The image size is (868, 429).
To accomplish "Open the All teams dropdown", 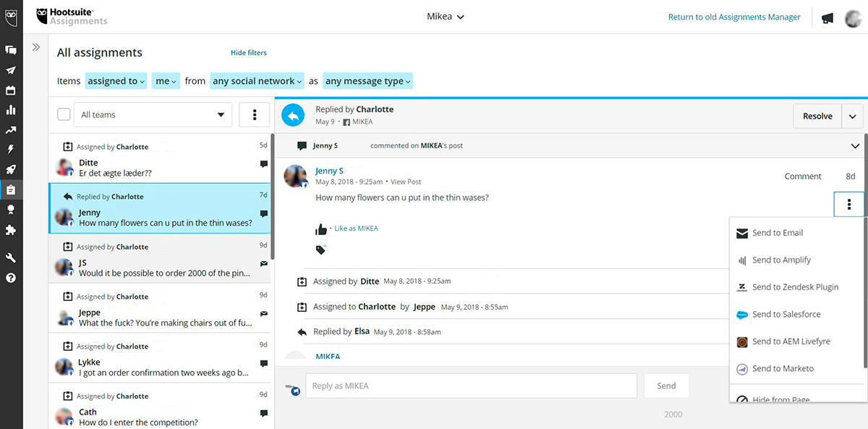I will tap(153, 114).
